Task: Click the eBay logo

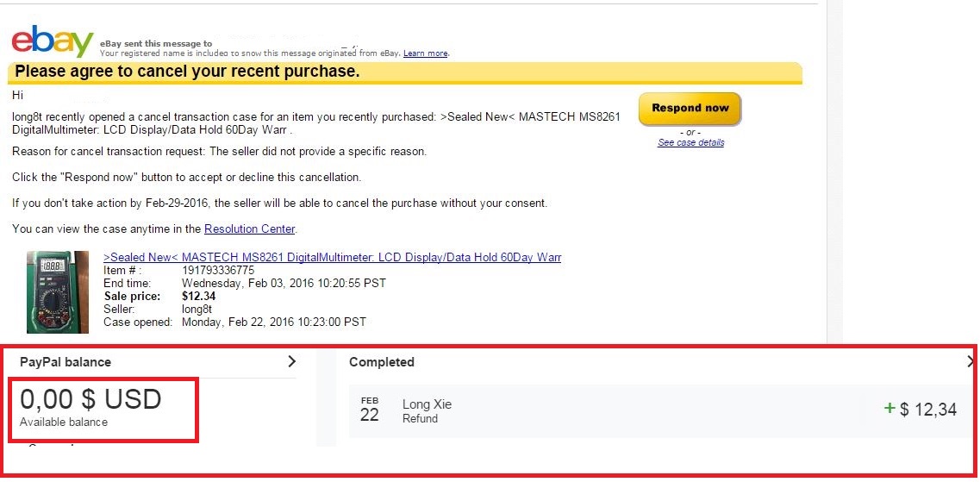Action: [52, 41]
